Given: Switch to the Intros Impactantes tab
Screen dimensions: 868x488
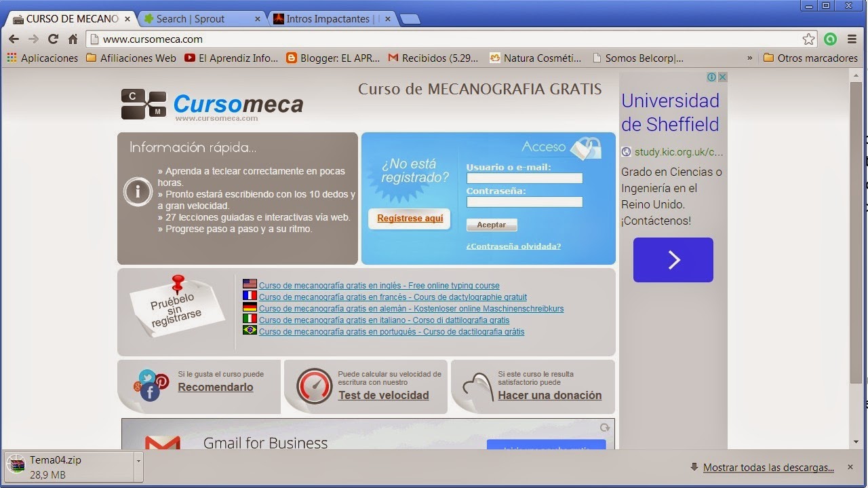Looking at the screenshot, I should click(x=331, y=19).
